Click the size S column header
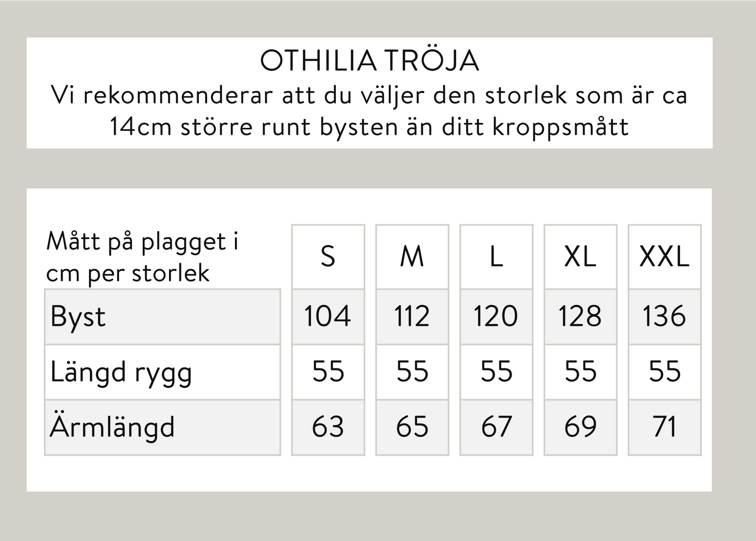Screen dimensions: 756x541 click(328, 257)
